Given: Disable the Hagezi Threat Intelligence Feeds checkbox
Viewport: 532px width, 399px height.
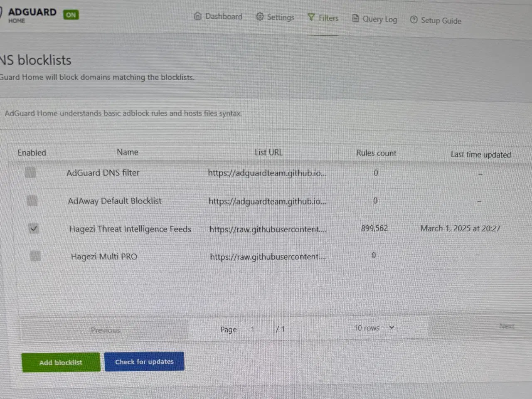Looking at the screenshot, I should tap(34, 228).
